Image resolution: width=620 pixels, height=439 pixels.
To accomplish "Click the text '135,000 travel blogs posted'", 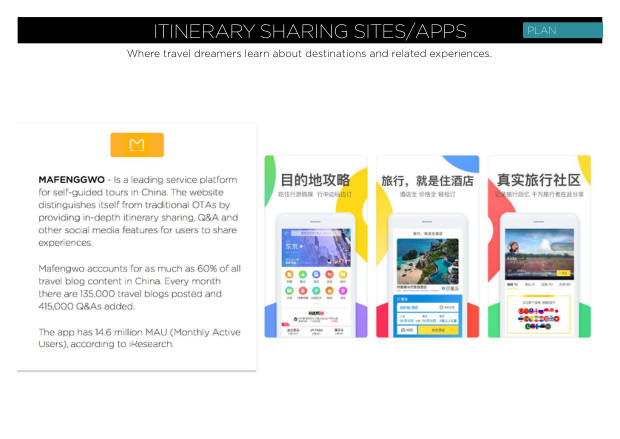I will pyautogui.click(x=151, y=294).
